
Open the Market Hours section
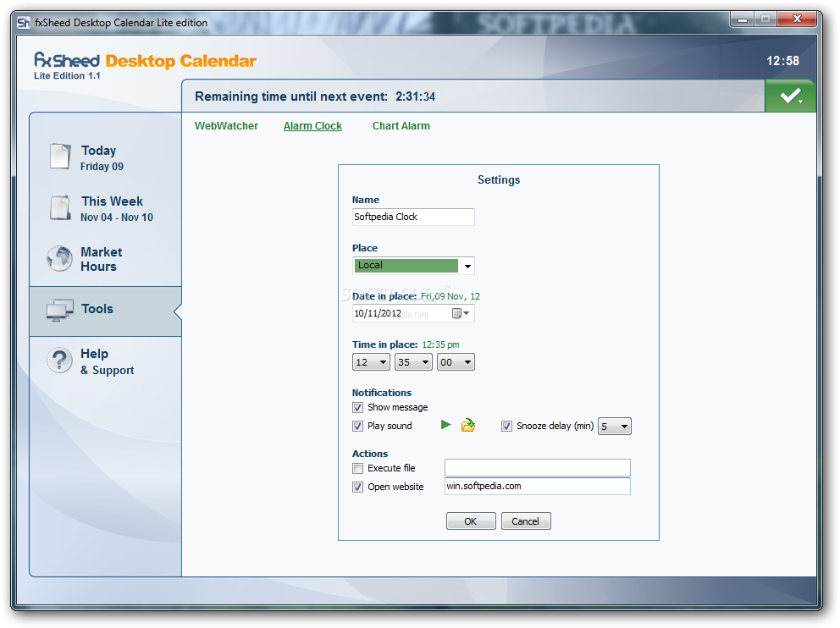click(x=106, y=259)
